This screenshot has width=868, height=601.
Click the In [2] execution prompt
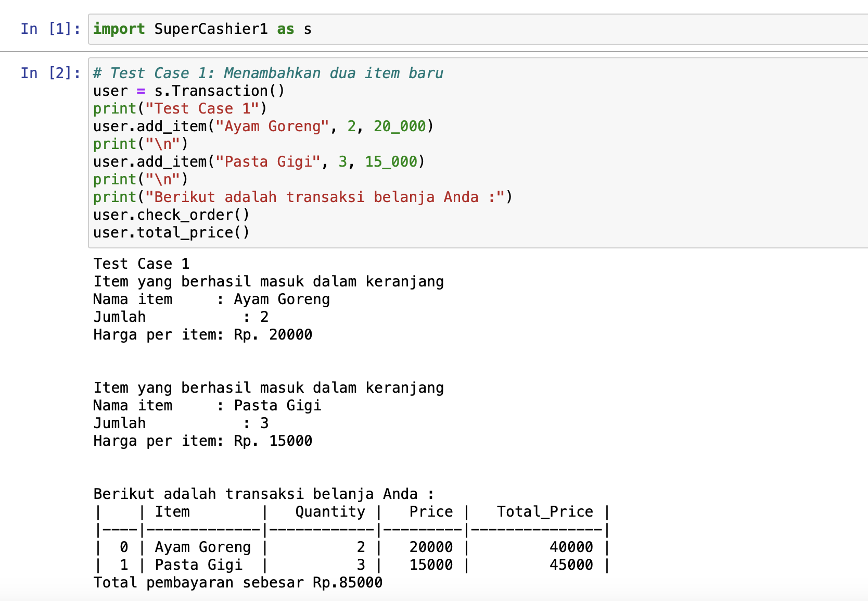(50, 73)
